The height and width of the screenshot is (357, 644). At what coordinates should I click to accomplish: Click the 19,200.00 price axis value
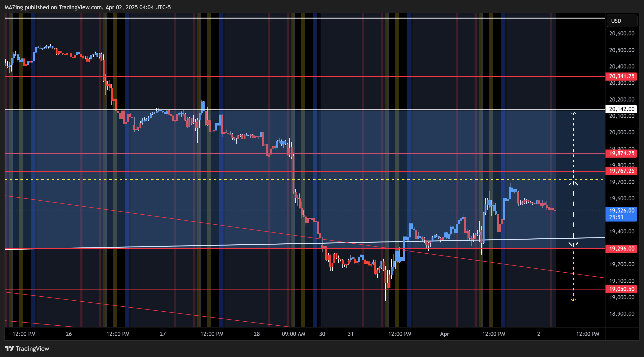click(x=621, y=264)
